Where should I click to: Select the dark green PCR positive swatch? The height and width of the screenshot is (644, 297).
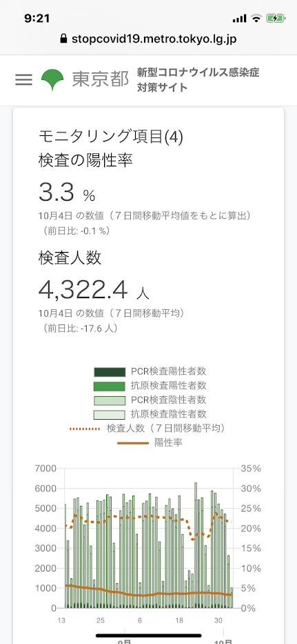109,372
